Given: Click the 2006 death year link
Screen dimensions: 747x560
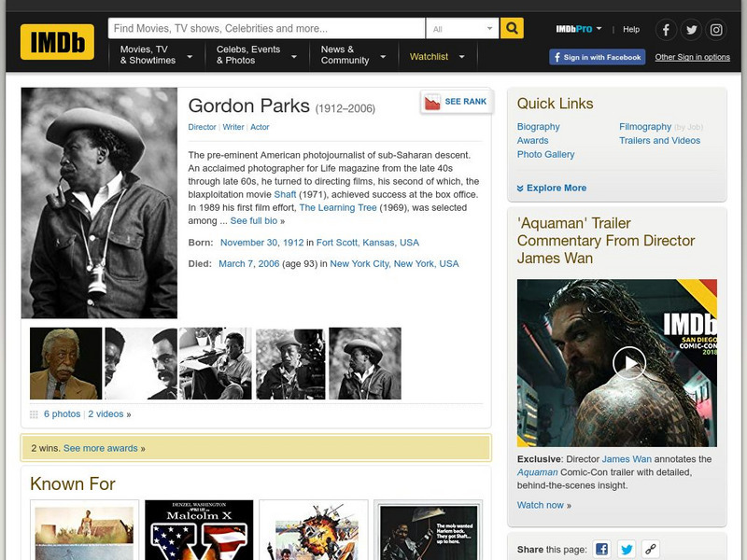Looking at the screenshot, I should (x=269, y=264).
